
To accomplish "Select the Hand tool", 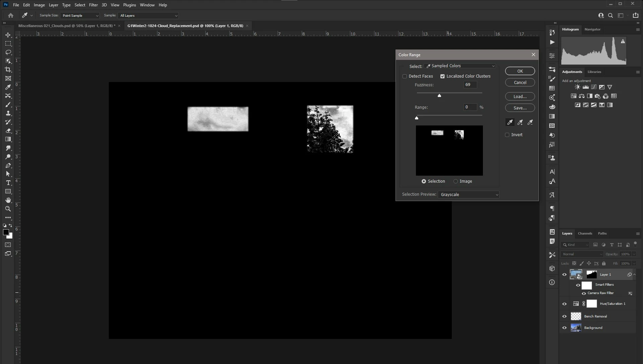I will point(8,200).
